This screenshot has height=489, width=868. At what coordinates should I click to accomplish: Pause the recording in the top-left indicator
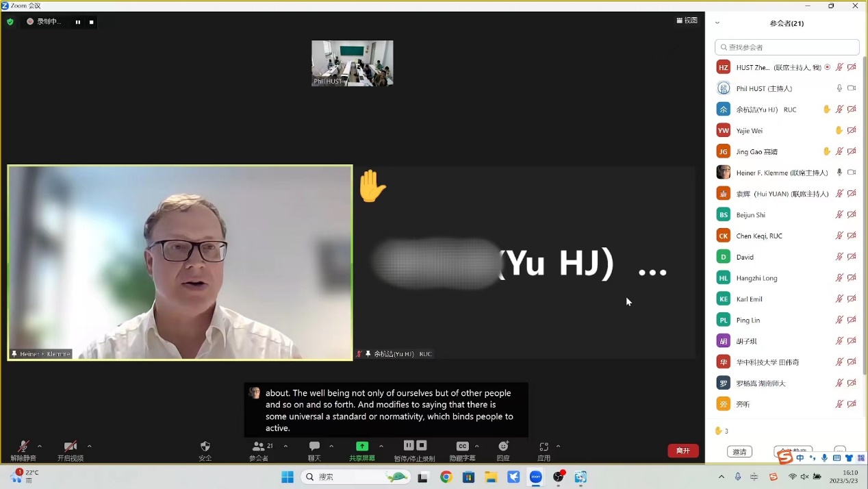tap(78, 22)
